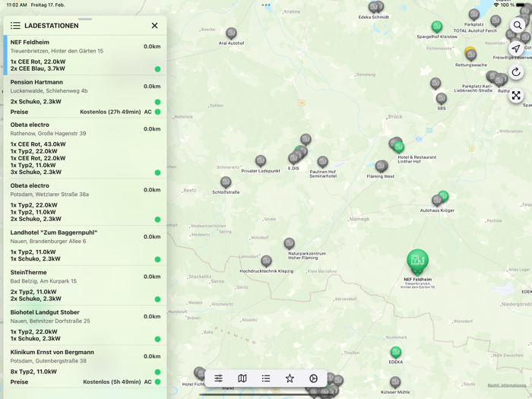Tap the Brück town label on map
The height and width of the screenshot is (399, 532).
pos(395,117)
